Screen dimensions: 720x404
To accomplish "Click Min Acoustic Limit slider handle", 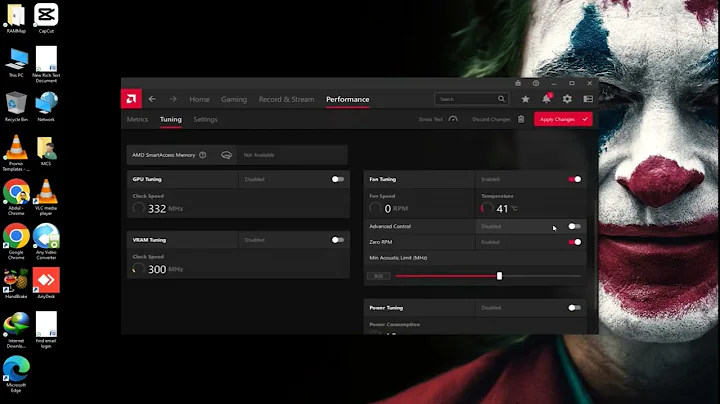I will 499,276.
